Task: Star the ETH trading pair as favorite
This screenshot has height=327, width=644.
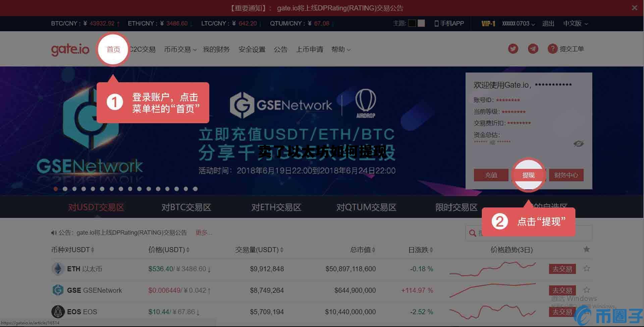Action: pos(586,269)
